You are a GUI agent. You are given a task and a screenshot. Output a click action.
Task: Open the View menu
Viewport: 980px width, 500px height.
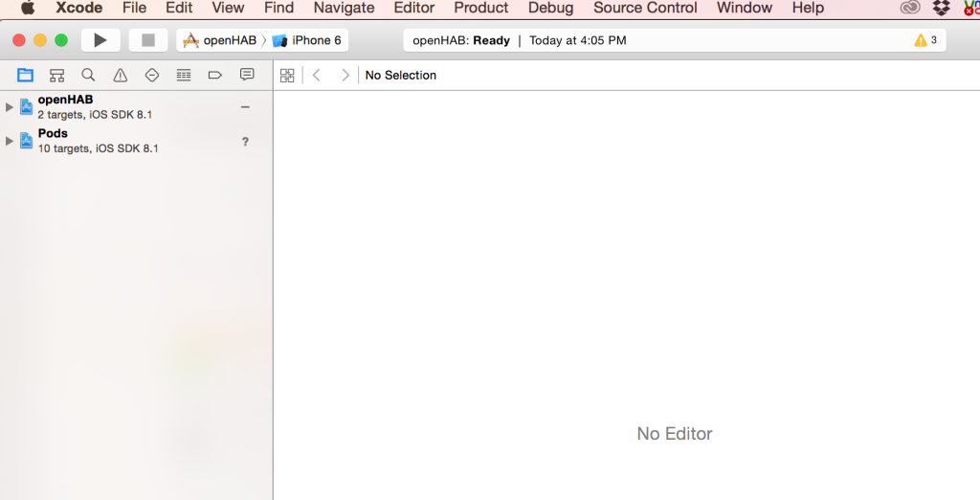coord(228,8)
